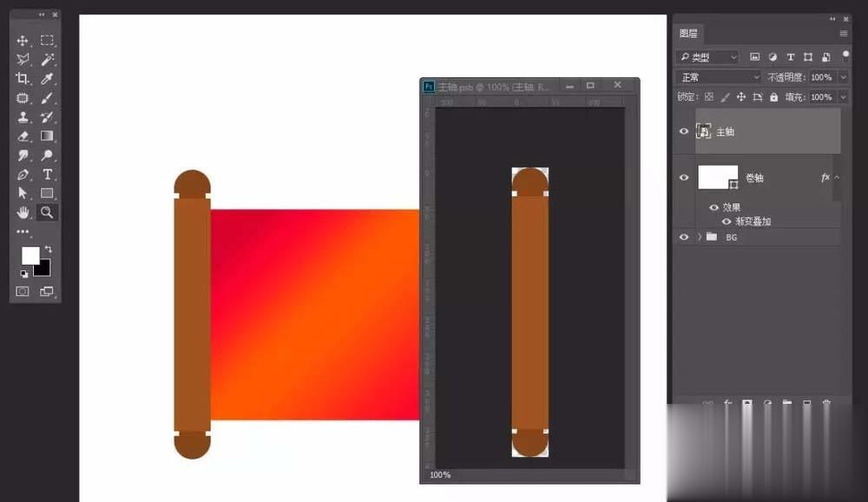Select the Patch healing tool
Image resolution: width=868 pixels, height=502 pixels.
pos(23,98)
